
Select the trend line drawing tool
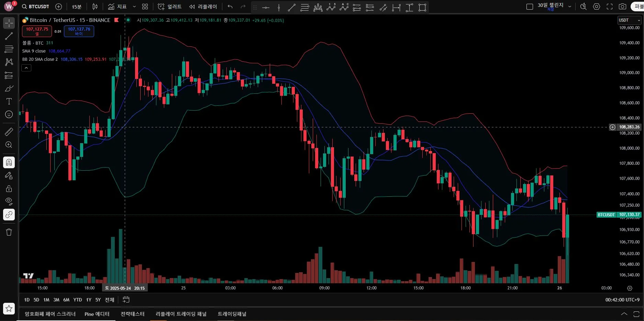click(9, 36)
